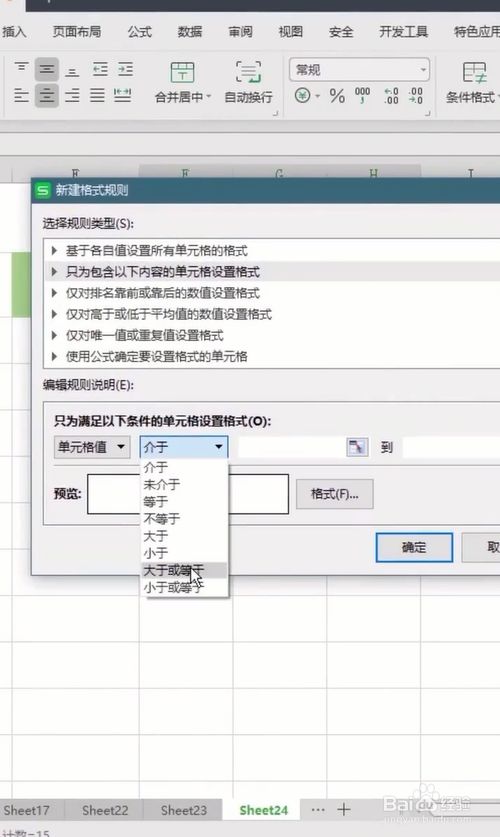Screen dimensions: 500x837
Task: Switch to the Sheet24 tab
Action: tap(263, 810)
